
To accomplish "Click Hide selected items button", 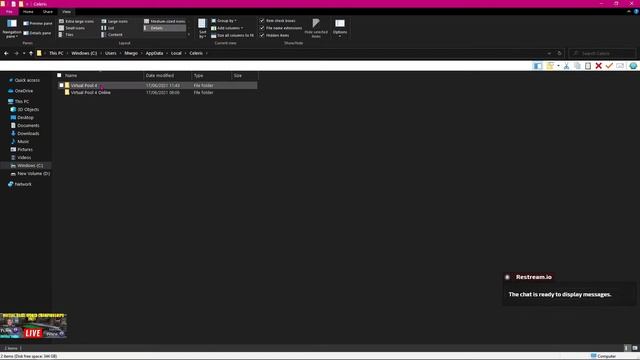I will point(316,28).
